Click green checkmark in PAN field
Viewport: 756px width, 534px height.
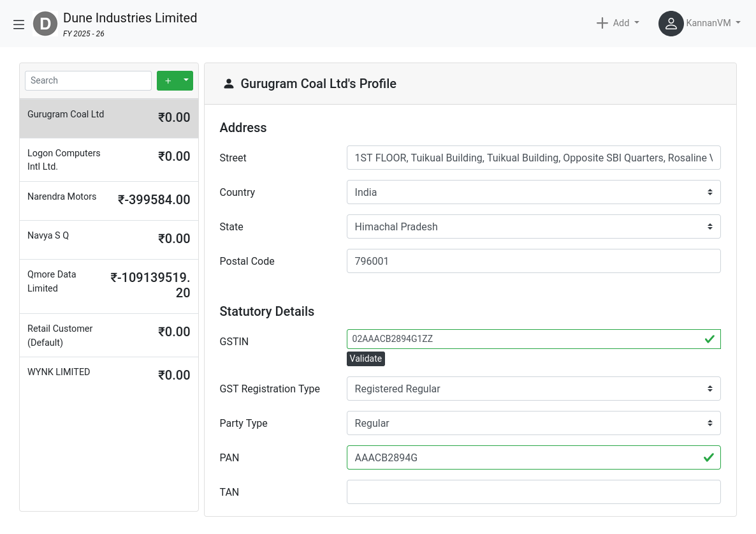click(x=709, y=457)
